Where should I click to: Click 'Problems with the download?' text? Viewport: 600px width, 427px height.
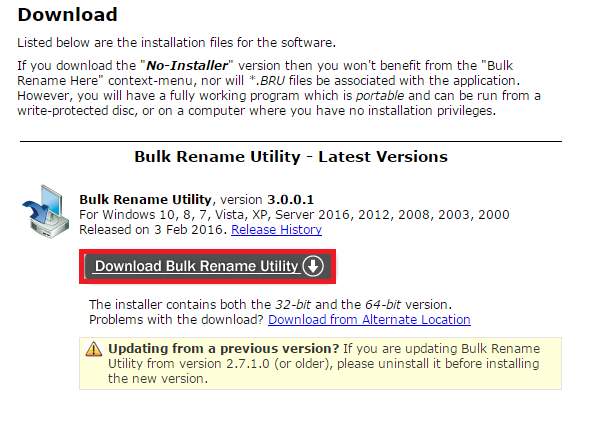176,319
